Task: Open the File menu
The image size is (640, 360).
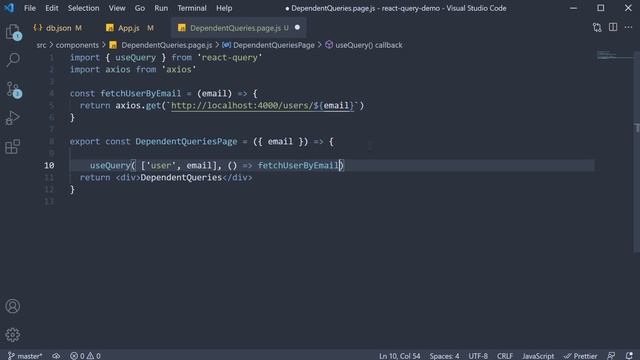Action: [x=30, y=8]
